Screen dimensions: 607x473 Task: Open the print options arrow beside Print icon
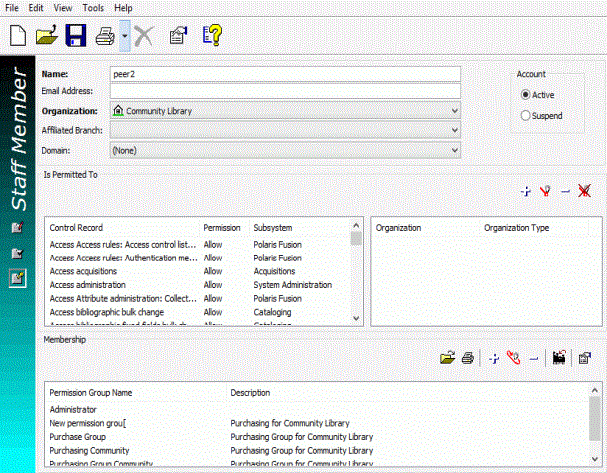point(123,36)
